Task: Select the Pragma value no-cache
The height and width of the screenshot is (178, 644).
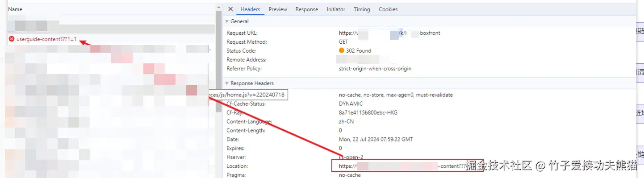Action: pos(350,175)
